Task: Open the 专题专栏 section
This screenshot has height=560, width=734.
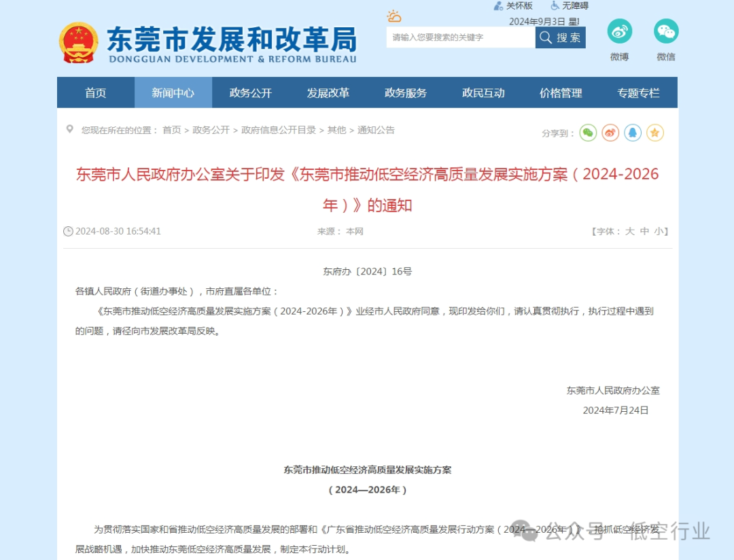Action: coord(637,92)
